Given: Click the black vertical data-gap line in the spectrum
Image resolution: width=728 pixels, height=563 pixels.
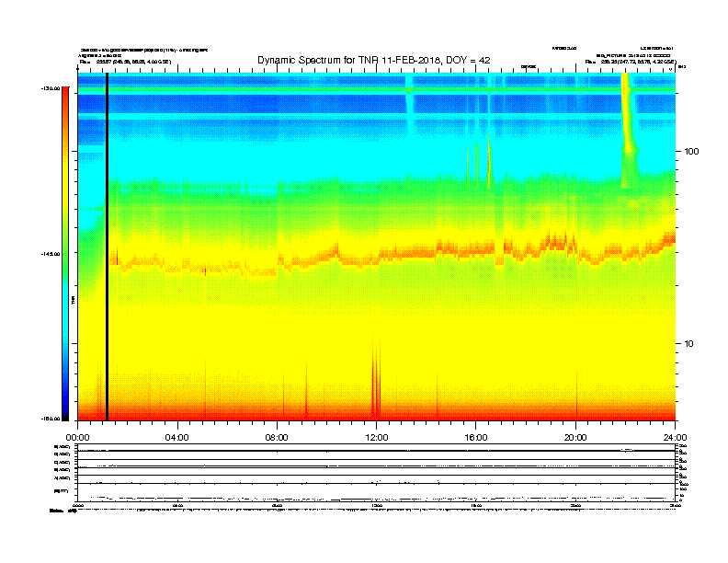Looking at the screenshot, I should point(107,247).
